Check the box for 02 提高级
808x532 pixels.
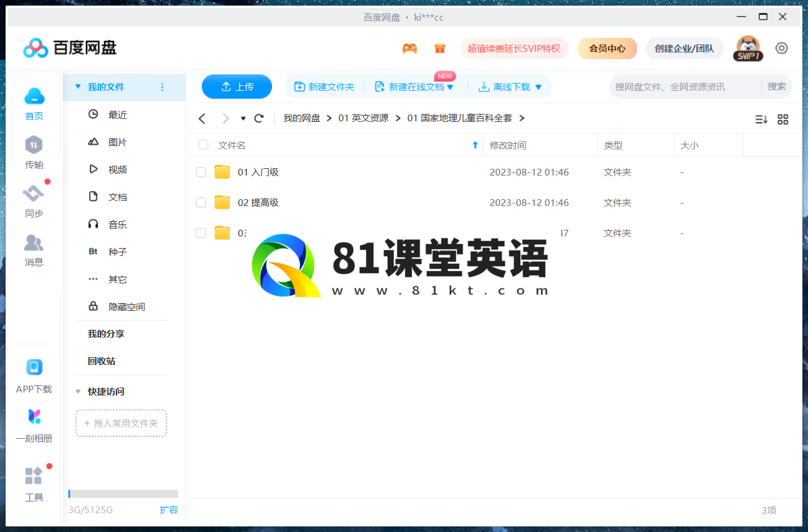201,203
